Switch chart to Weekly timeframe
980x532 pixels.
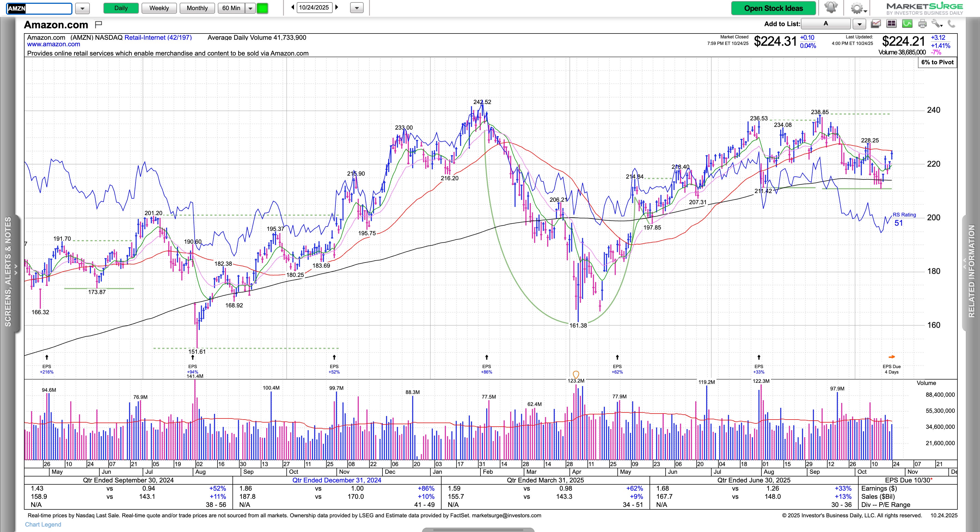coord(159,8)
